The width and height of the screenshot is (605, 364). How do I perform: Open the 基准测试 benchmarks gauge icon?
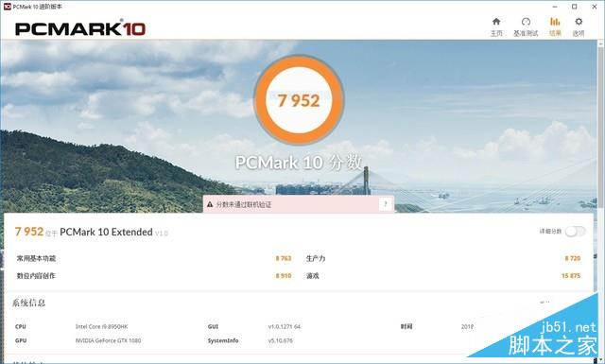(x=526, y=22)
